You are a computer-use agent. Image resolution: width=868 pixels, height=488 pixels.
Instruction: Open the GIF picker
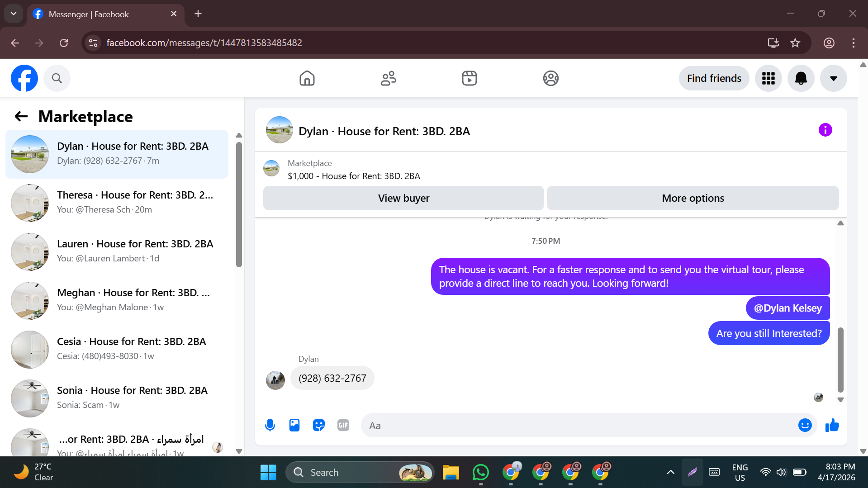[x=343, y=425]
